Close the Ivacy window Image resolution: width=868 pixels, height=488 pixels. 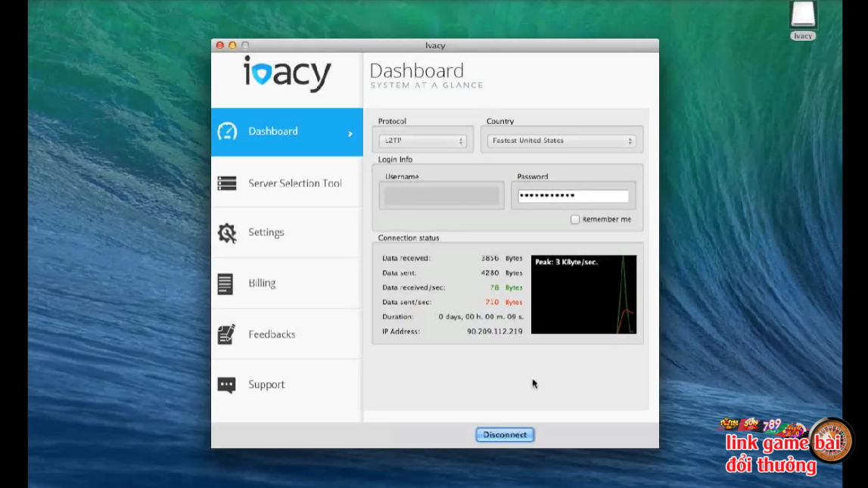219,45
